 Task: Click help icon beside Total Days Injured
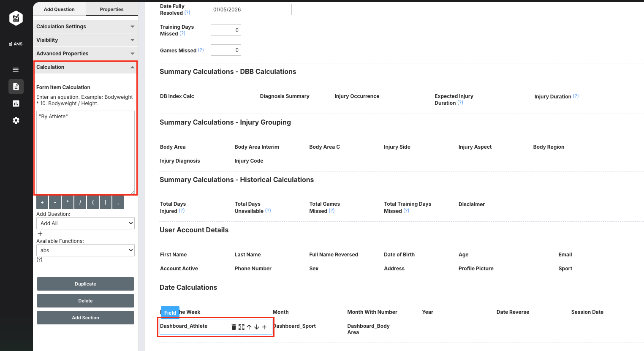click(182, 211)
